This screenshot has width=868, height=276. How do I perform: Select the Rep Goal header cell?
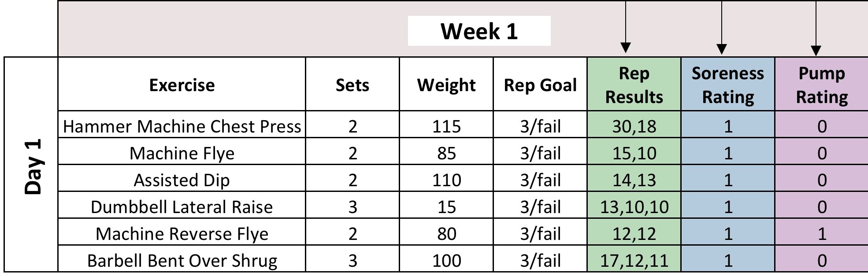[540, 85]
